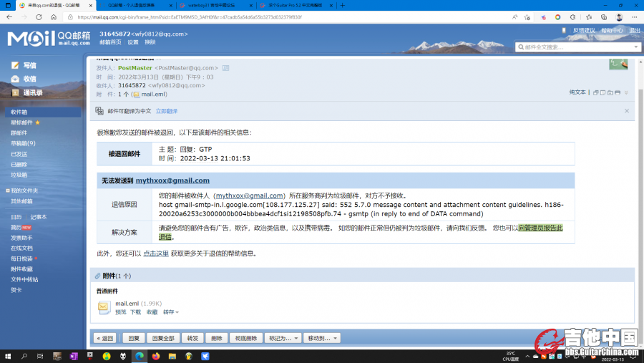The height and width of the screenshot is (363, 644).
Task: Open OneNote from the taskbar
Action: coord(74,356)
